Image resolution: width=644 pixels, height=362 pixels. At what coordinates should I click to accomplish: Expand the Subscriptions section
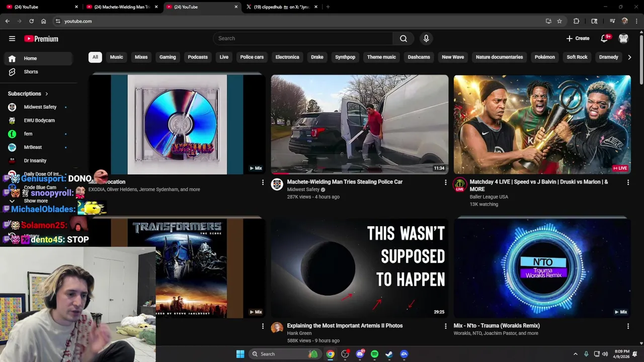click(28, 94)
